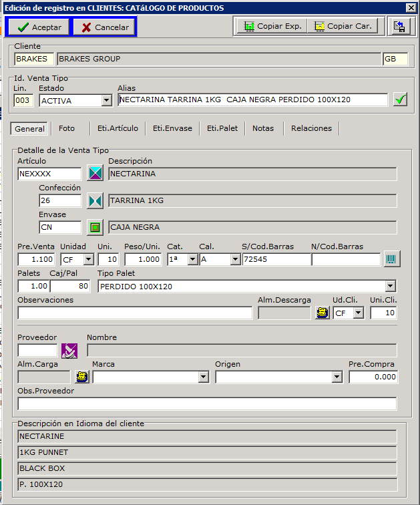The image size is (420, 505).
Task: Open the Marca dropdown
Action: coord(204,377)
